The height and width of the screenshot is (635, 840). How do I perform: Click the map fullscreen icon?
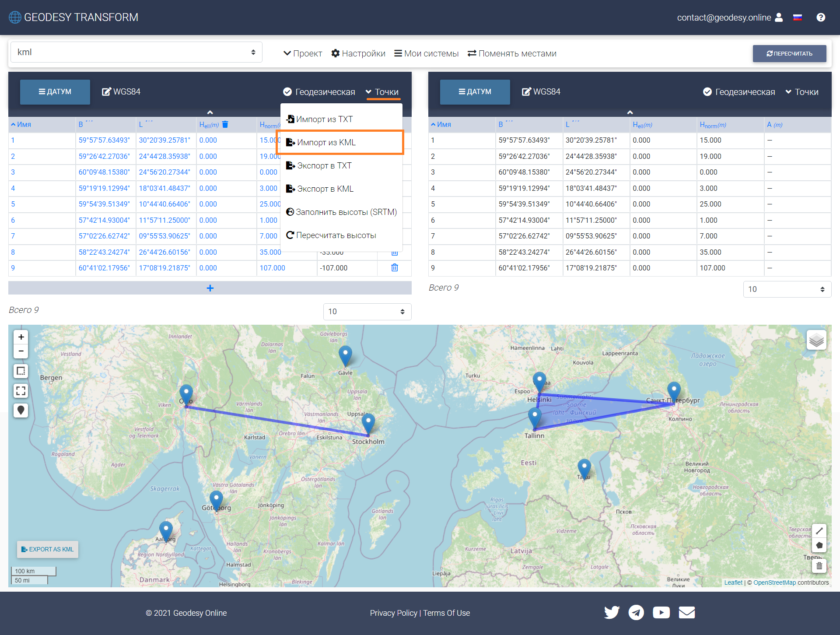point(21,390)
